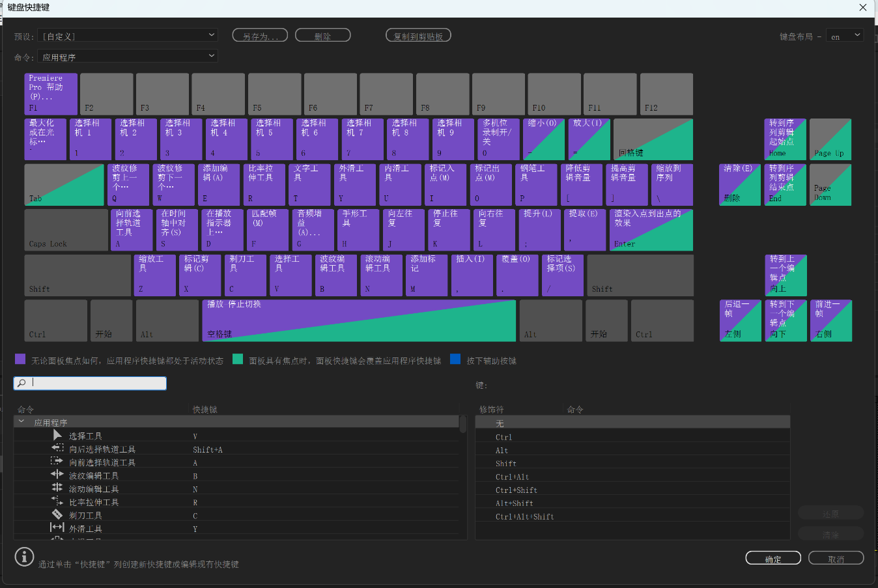878x588 pixels.
Task: Click the Home 转到序列剪辑起始点 key
Action: [x=786, y=139]
